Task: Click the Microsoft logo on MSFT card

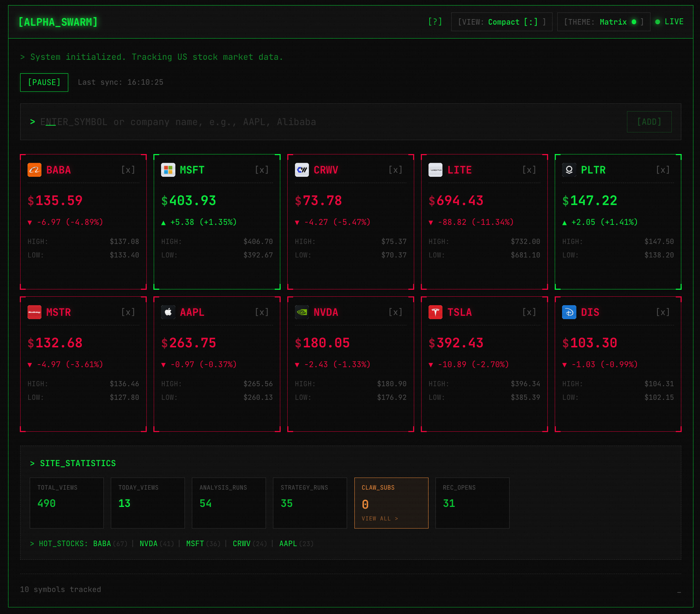Action: click(x=168, y=170)
